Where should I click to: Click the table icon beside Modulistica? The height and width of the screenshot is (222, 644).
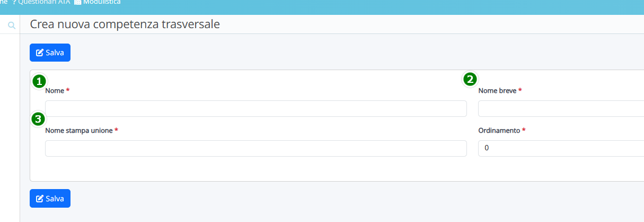(77, 2)
